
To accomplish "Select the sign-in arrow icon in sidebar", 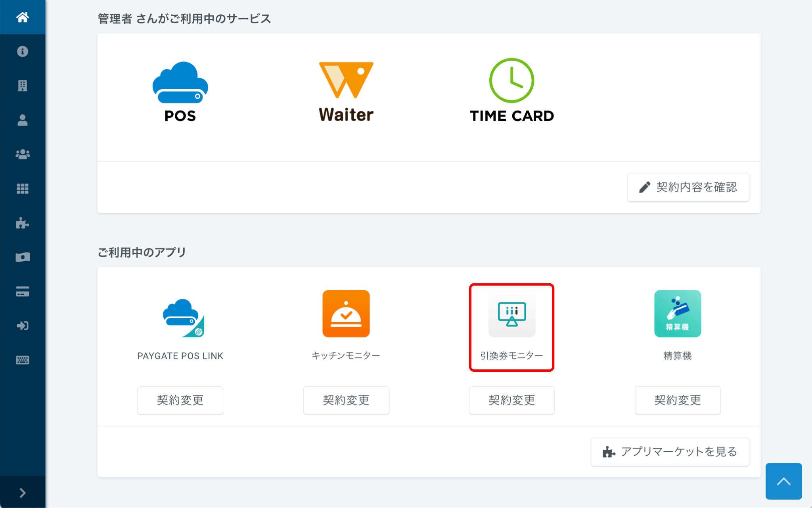I will pyautogui.click(x=23, y=326).
